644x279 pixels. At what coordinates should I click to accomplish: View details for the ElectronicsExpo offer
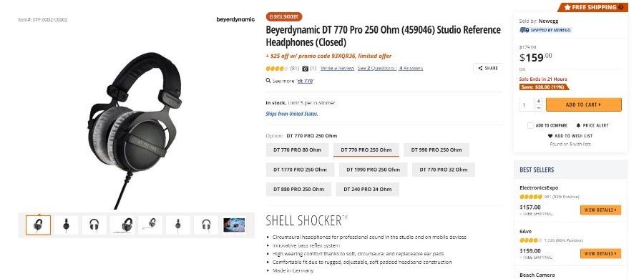(x=600, y=210)
